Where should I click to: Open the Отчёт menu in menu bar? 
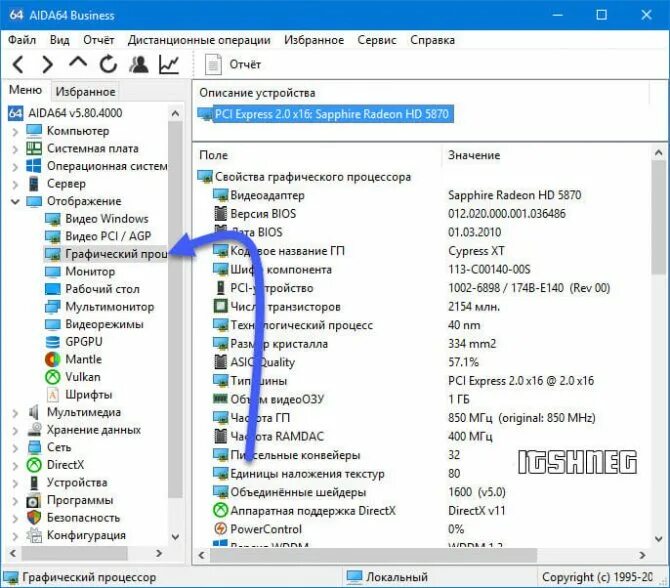point(99,40)
